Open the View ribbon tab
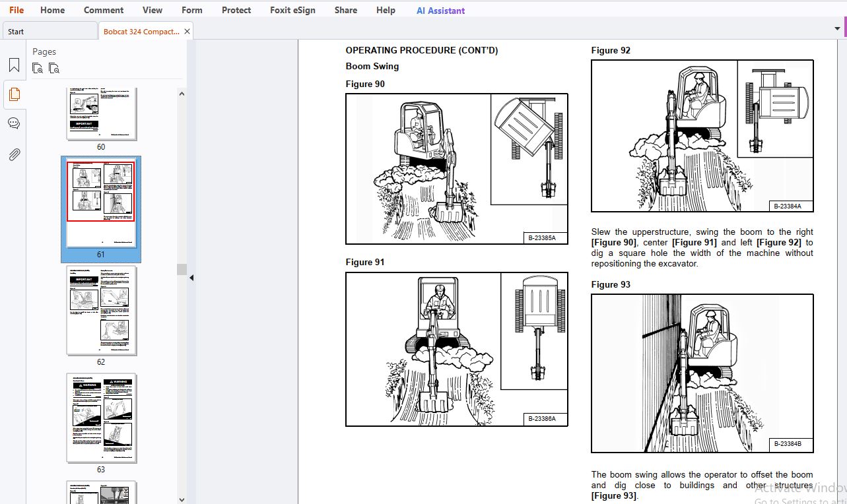Image resolution: width=847 pixels, height=504 pixels. tap(152, 10)
